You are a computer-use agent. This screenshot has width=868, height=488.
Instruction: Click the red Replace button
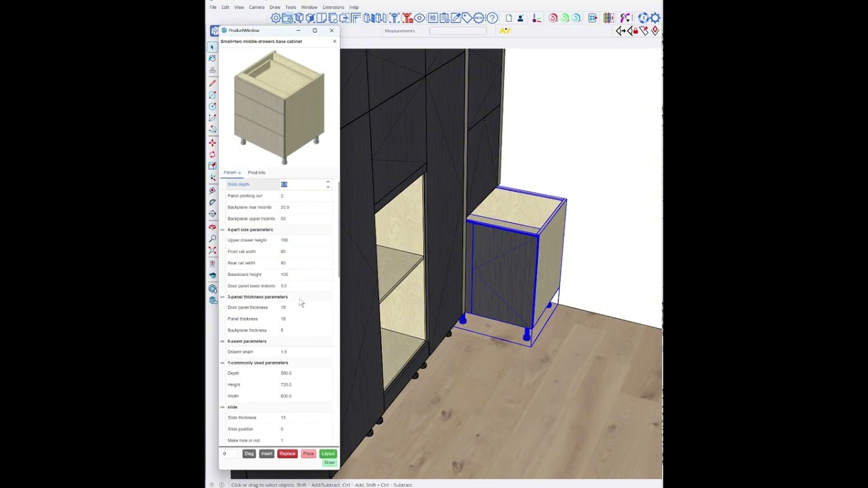pos(288,453)
